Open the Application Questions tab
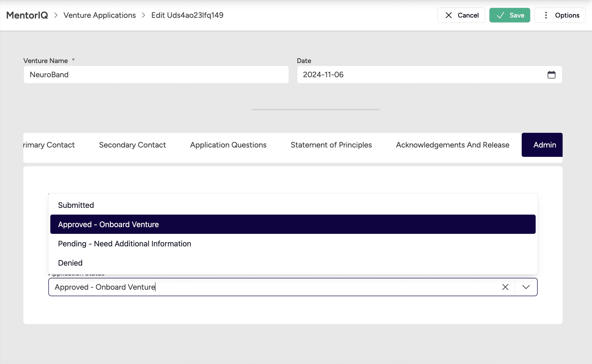Image resolution: width=592 pixels, height=364 pixels. coord(228,145)
